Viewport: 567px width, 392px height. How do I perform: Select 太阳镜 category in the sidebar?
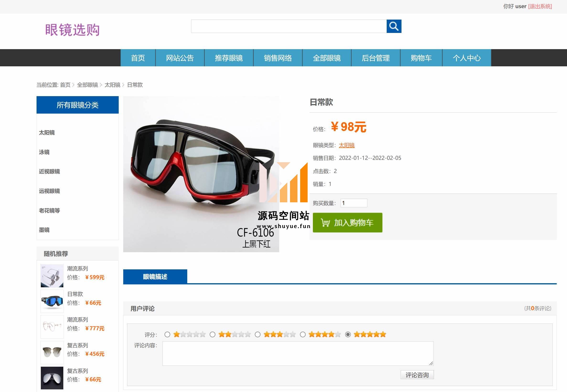point(47,133)
